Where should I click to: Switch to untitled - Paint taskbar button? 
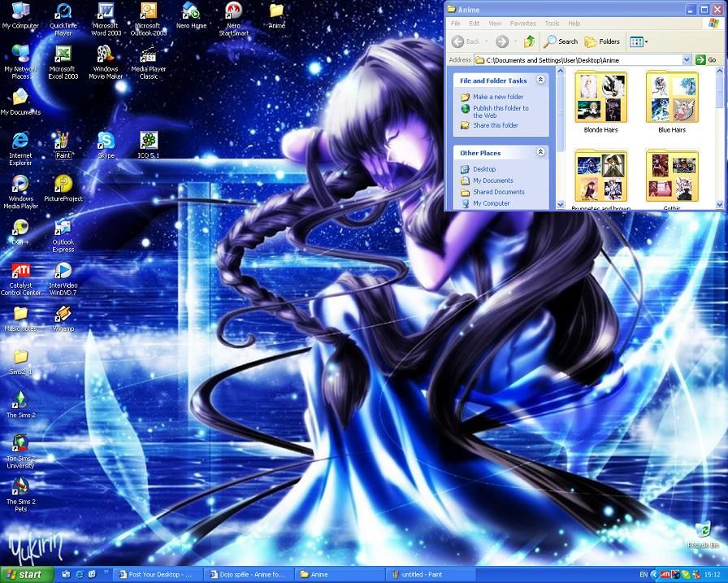[x=431, y=575]
